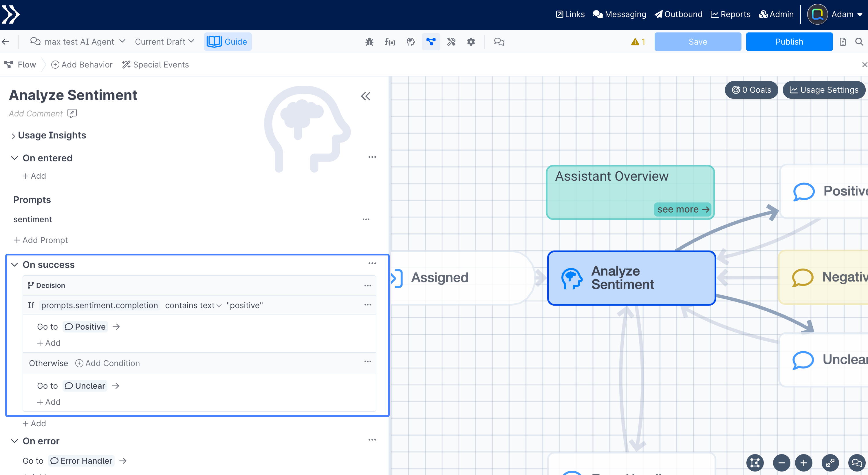Zoom out the canvas with minus

click(x=782, y=463)
